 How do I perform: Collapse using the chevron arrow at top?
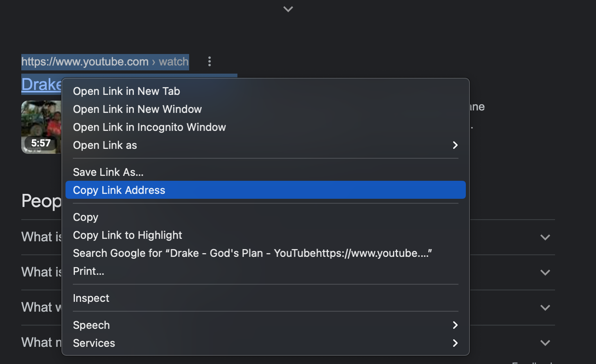tap(288, 9)
